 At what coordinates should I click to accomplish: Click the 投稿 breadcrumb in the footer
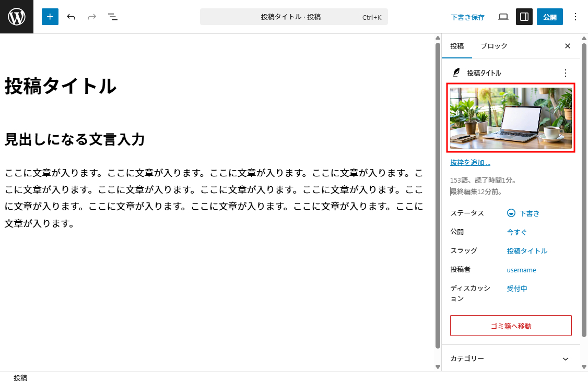[20, 378]
